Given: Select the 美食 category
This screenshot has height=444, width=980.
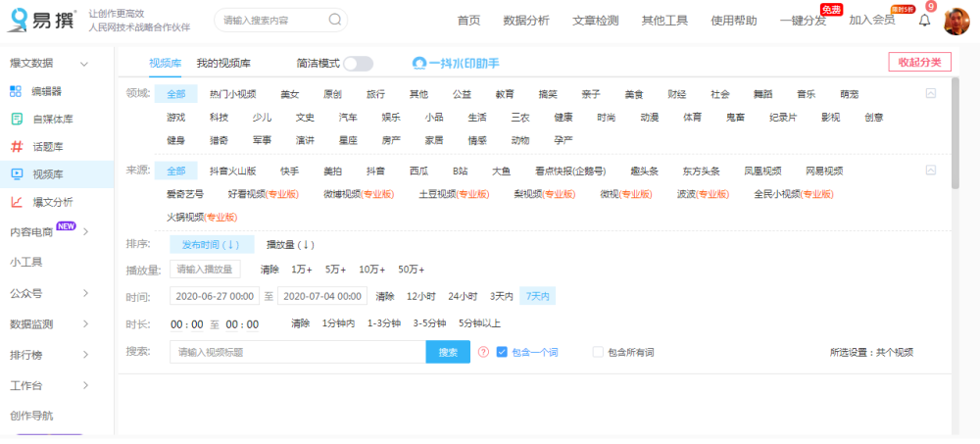Looking at the screenshot, I should coord(634,94).
